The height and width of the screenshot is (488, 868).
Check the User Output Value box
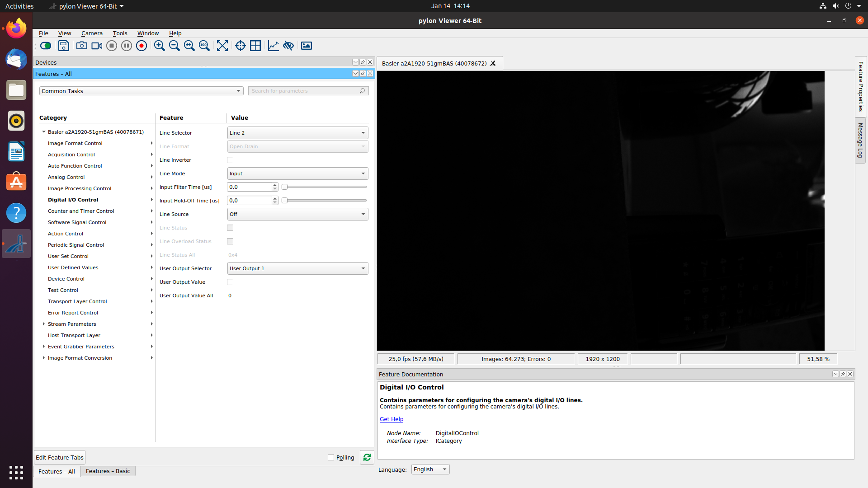click(230, 282)
